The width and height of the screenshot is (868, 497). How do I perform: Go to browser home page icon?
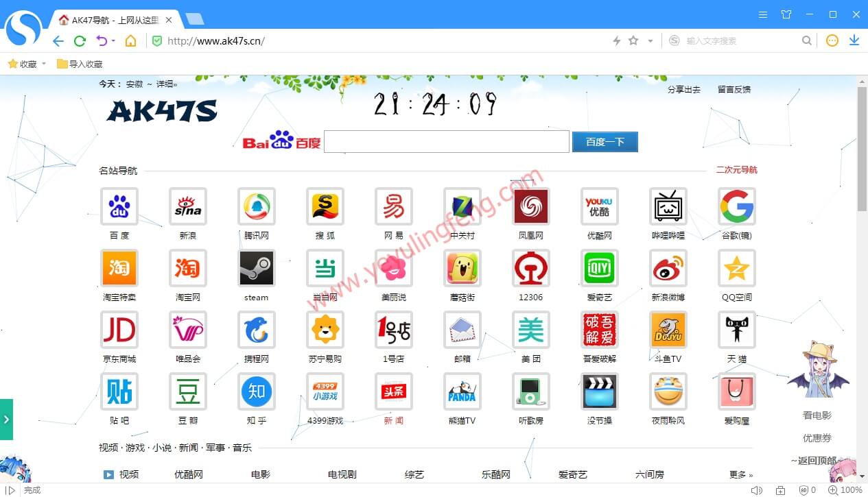130,41
